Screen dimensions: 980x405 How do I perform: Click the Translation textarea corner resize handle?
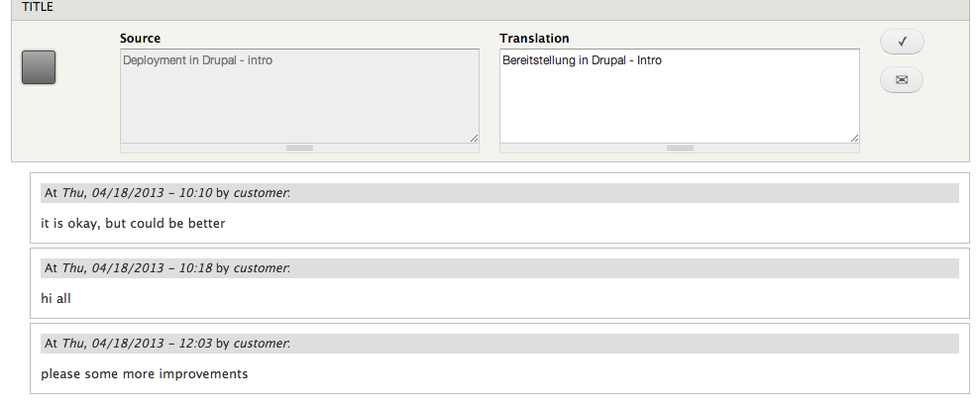click(x=854, y=138)
